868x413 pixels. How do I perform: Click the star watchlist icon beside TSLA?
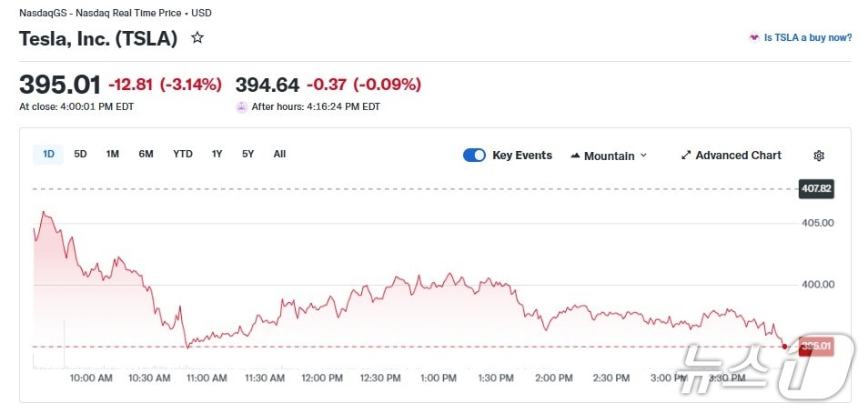(197, 38)
